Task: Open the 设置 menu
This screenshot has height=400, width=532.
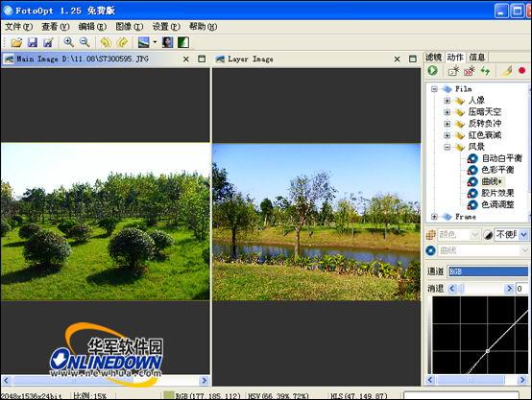Action: [x=166, y=27]
